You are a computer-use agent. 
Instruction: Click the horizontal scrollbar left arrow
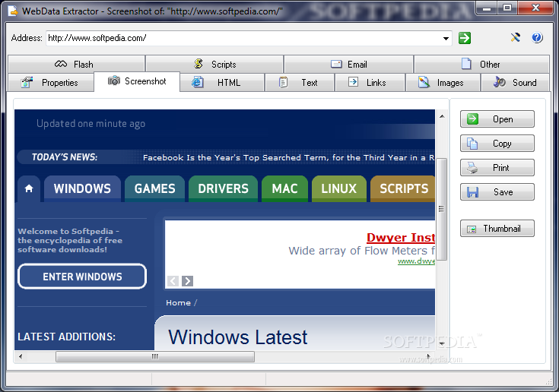click(21, 356)
